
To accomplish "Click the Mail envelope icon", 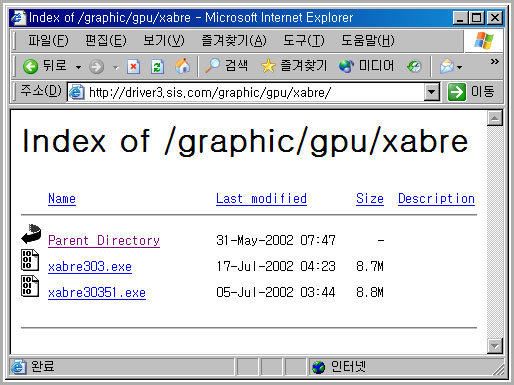I will tap(447, 66).
